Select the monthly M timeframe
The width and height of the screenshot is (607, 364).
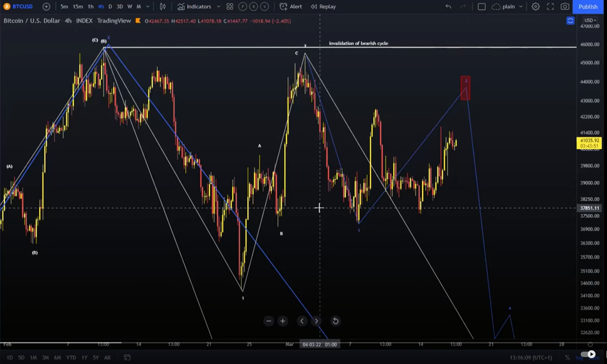click(138, 6)
